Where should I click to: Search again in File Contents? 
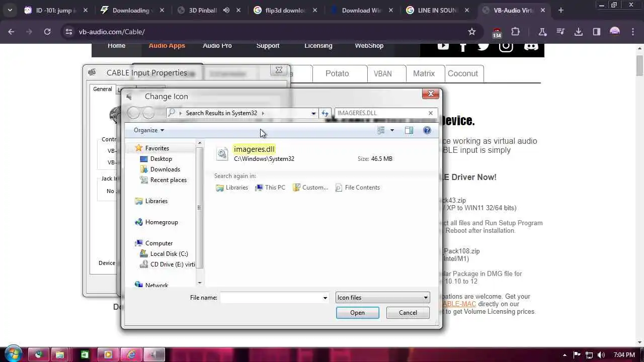coord(357,188)
